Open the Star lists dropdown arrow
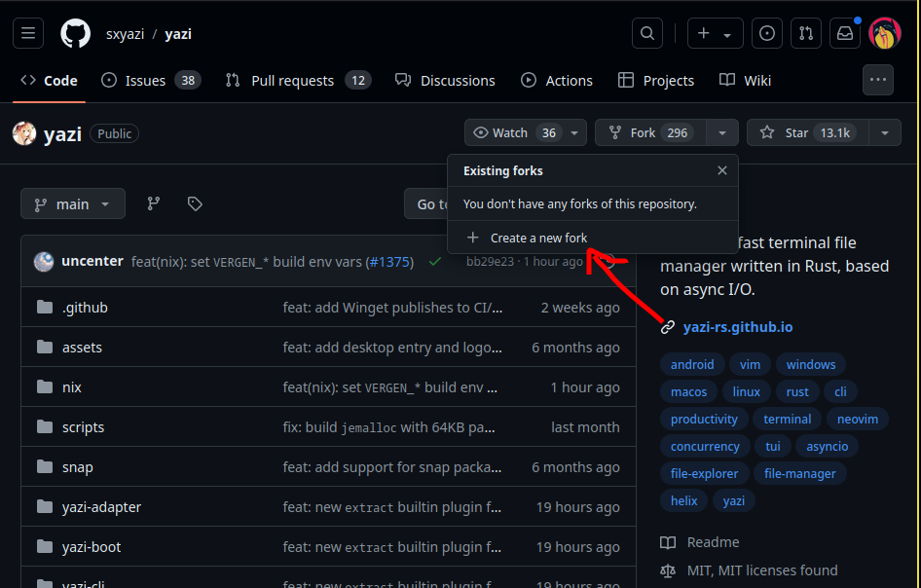This screenshot has height=588, width=921. pyautogui.click(x=884, y=132)
